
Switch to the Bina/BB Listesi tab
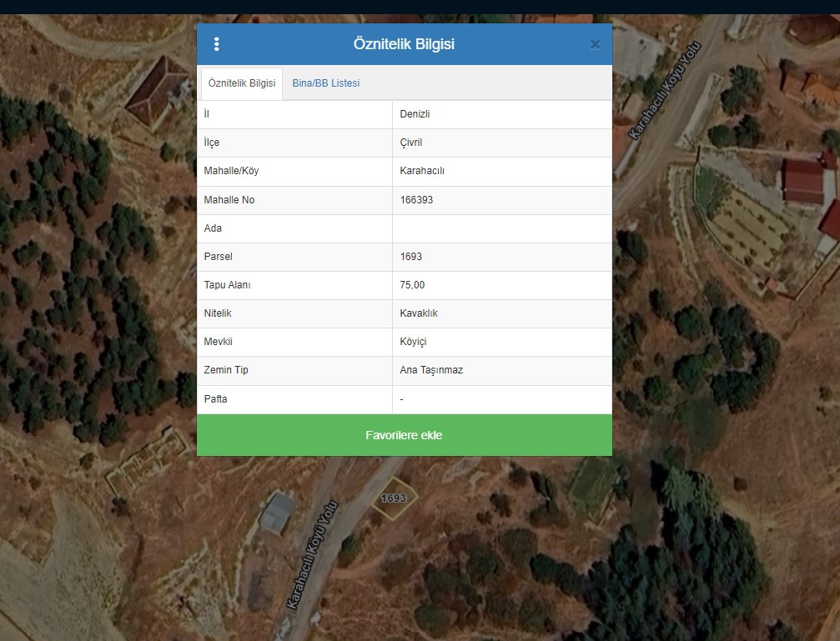pos(325,83)
